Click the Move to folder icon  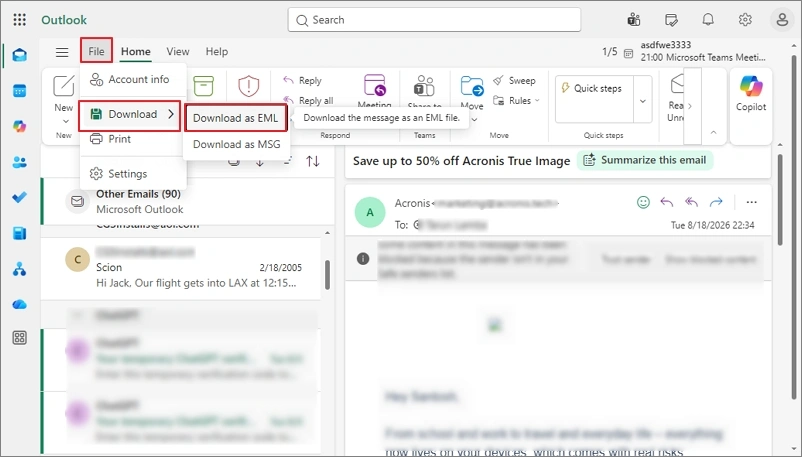pyautogui.click(x=472, y=86)
